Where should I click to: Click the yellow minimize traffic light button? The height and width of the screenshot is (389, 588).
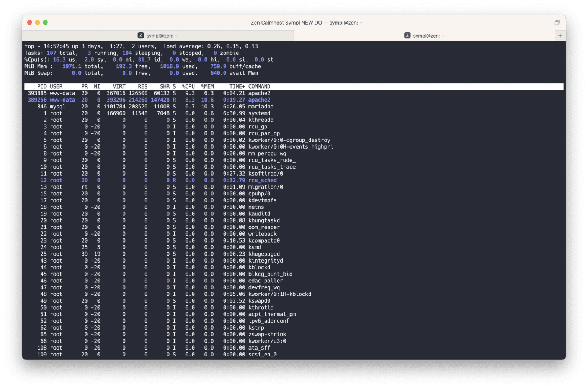37,23
